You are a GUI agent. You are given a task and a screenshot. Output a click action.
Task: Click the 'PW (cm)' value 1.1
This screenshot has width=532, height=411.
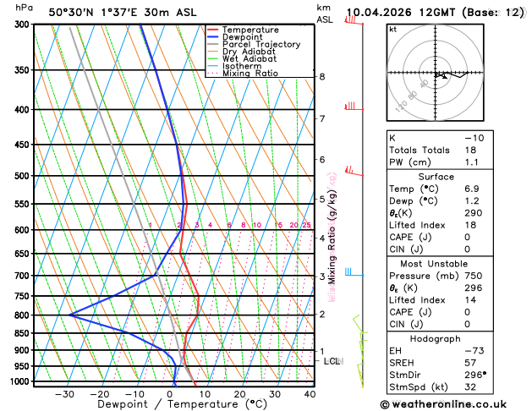(472, 162)
